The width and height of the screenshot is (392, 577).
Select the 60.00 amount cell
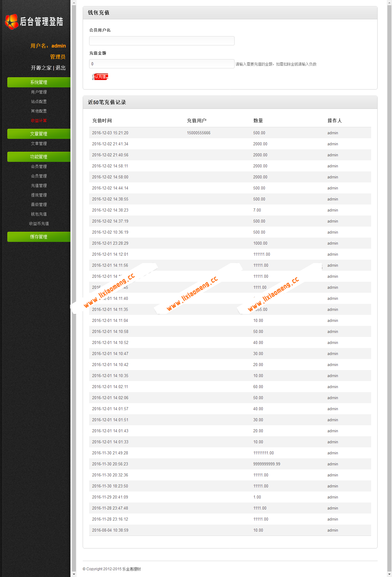[x=258, y=387]
